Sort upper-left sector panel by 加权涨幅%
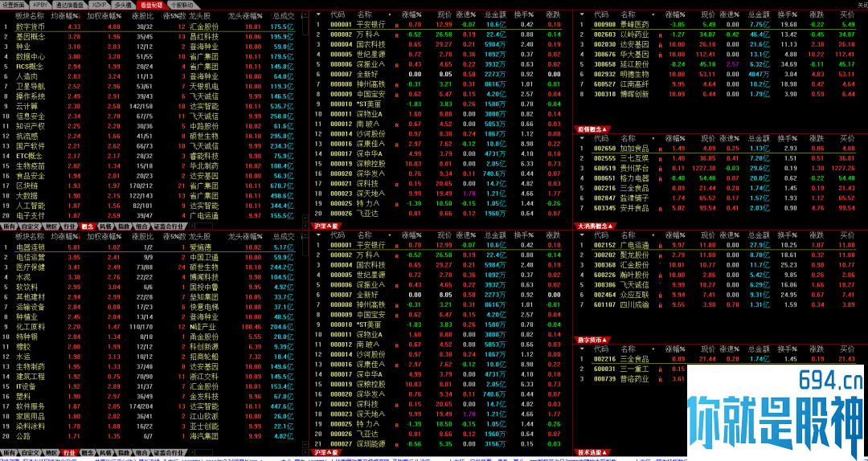 click(104, 16)
